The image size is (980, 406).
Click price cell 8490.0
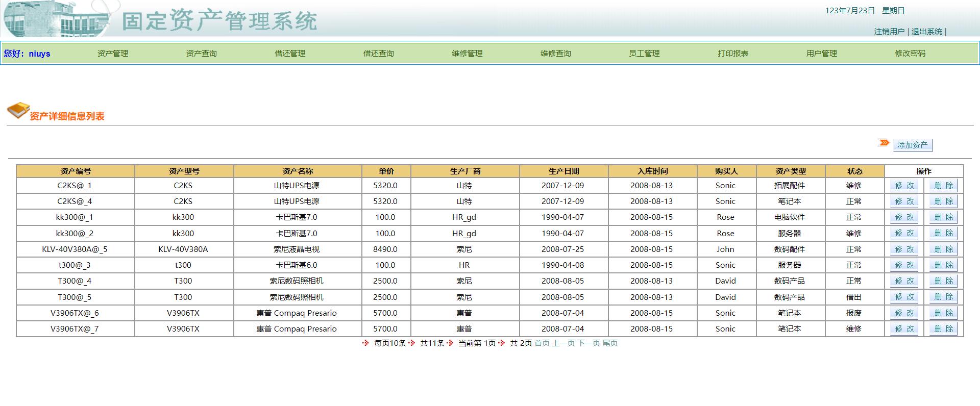tap(385, 249)
